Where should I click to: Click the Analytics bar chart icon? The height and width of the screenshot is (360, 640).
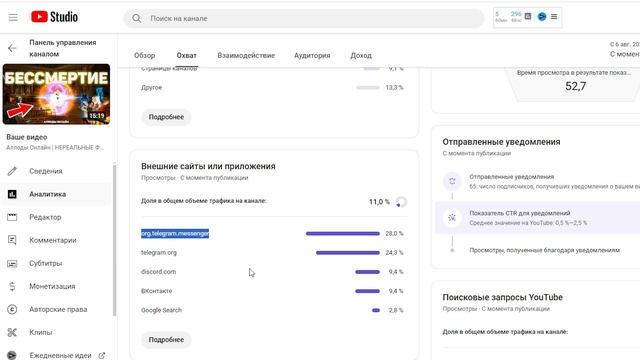point(12,194)
